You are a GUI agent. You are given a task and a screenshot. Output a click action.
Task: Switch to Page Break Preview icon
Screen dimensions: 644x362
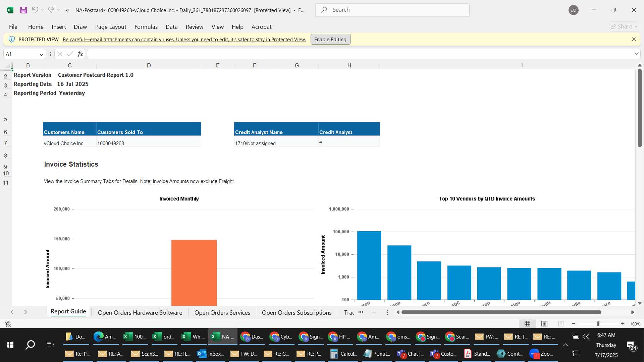point(561,323)
